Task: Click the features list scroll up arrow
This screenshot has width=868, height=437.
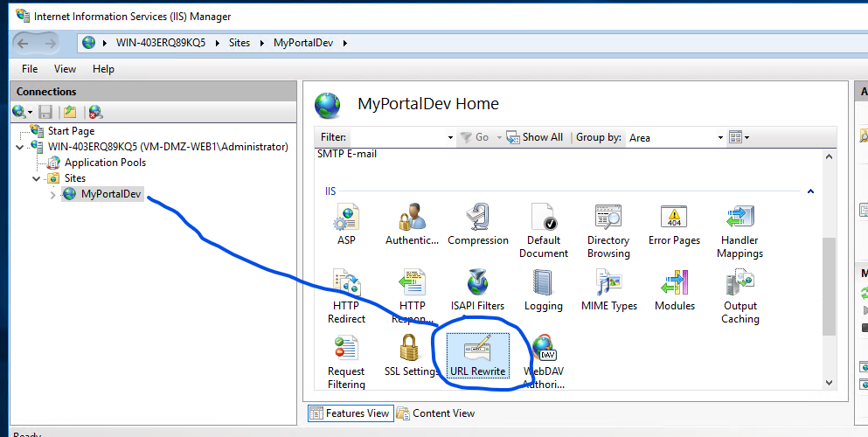Action: [829, 157]
